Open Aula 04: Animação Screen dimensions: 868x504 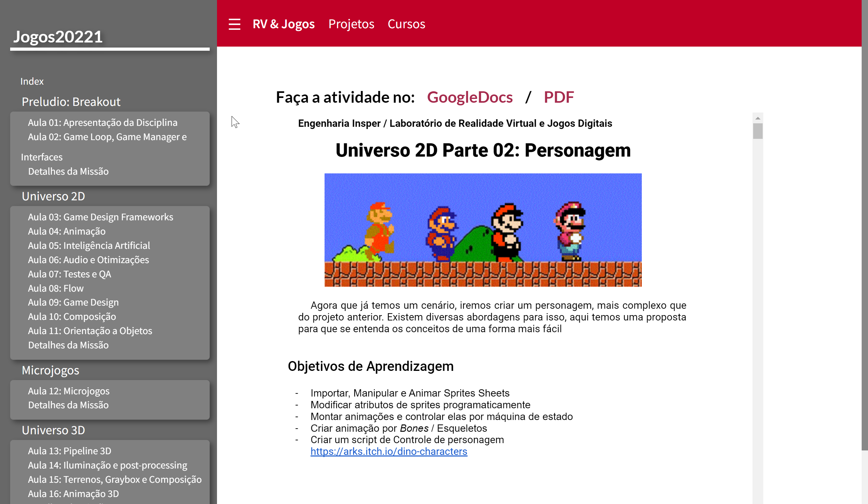pyautogui.click(x=67, y=231)
